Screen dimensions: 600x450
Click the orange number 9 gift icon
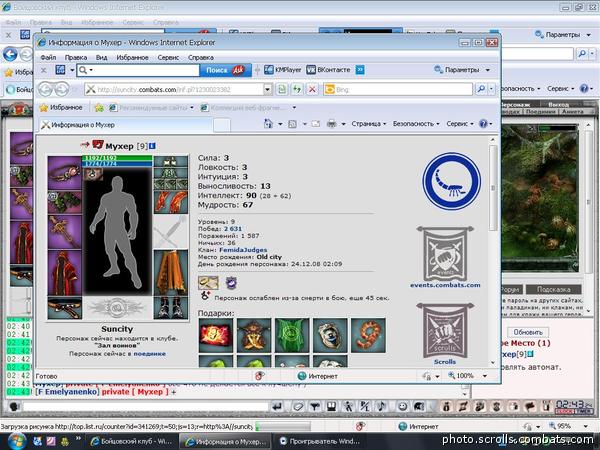tap(368, 336)
